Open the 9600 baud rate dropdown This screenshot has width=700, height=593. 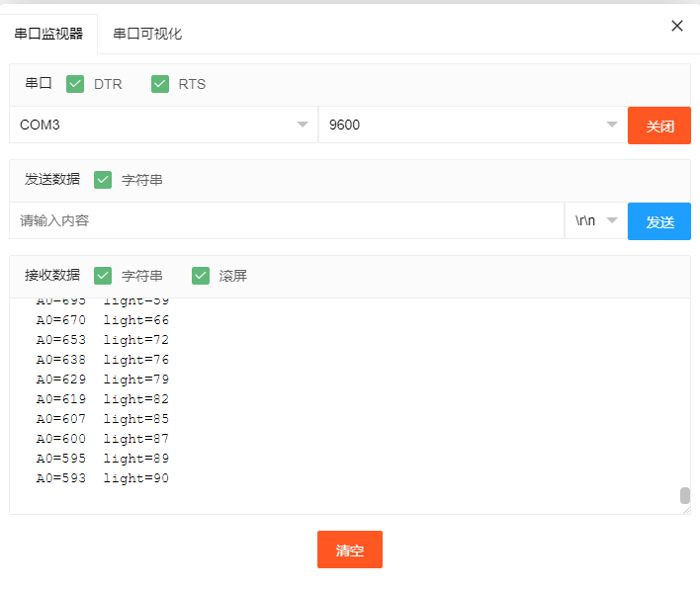[473, 125]
